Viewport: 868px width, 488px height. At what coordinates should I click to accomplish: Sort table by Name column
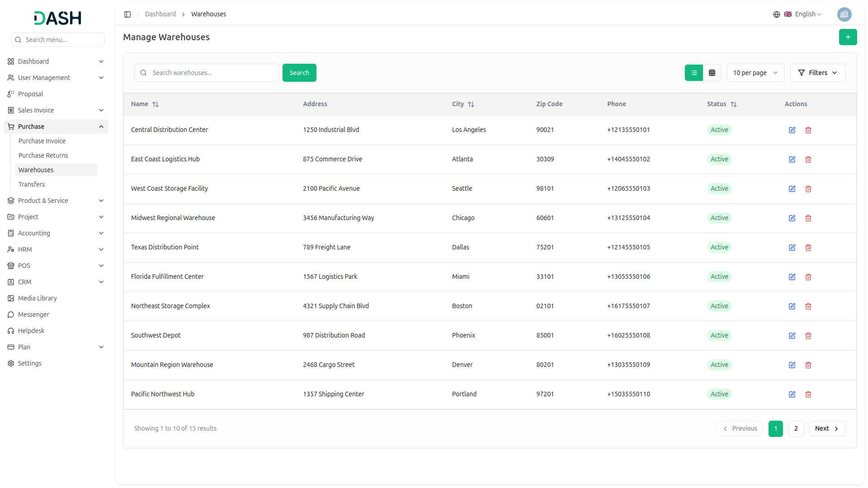[x=145, y=104]
